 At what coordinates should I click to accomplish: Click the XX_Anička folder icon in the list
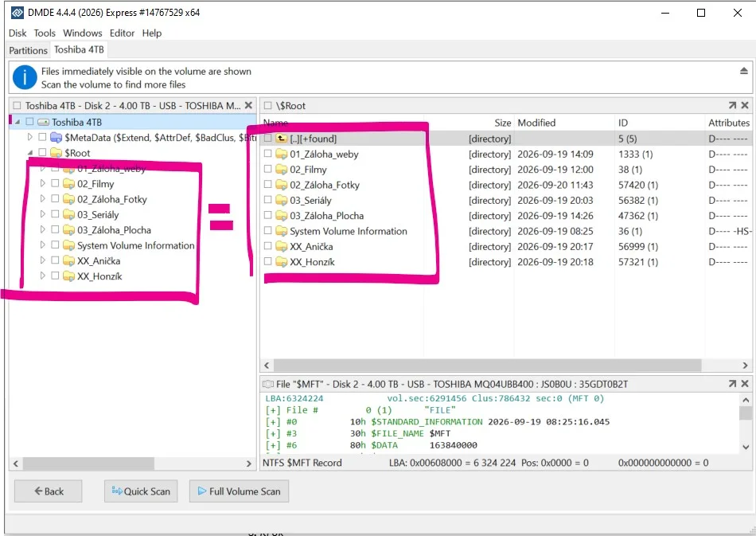(281, 247)
